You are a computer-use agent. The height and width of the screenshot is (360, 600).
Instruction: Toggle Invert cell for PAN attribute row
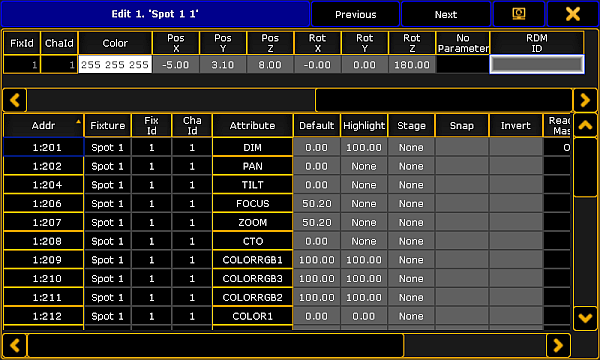[x=515, y=166]
